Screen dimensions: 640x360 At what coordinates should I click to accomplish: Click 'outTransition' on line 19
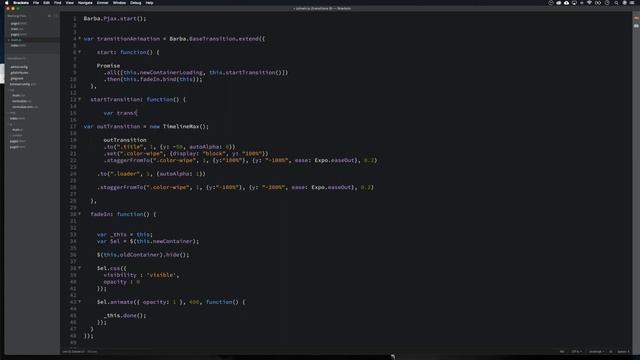[x=124, y=140]
